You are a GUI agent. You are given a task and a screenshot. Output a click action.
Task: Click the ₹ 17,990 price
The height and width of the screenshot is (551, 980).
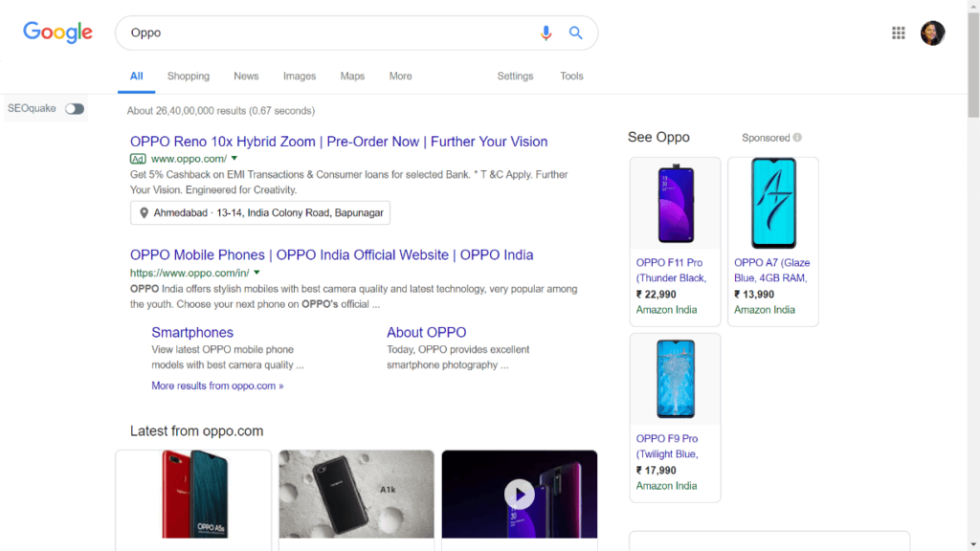[x=657, y=471]
